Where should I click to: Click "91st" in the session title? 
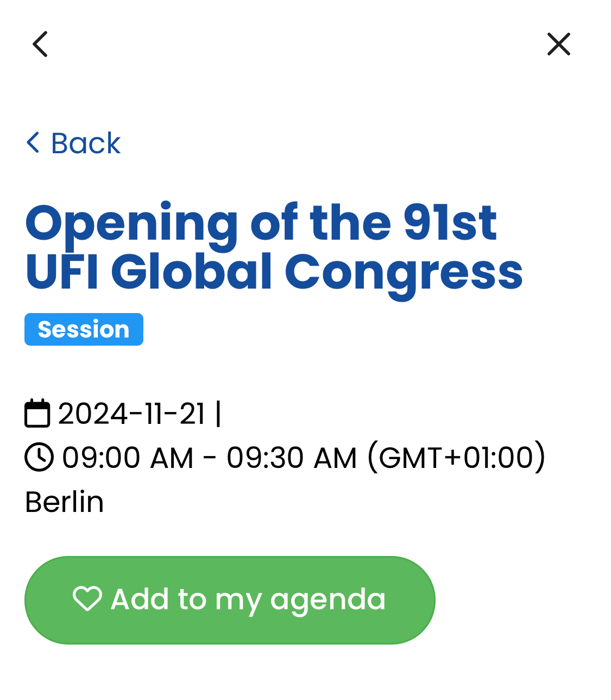450,223
